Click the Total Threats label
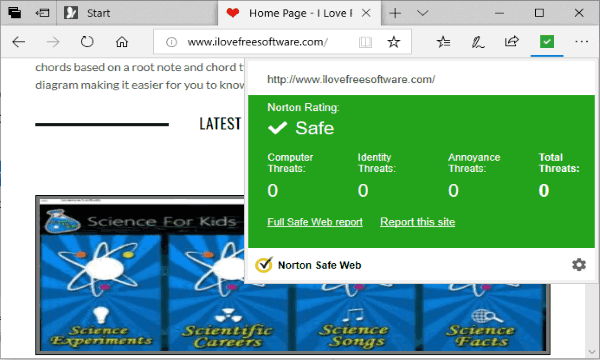This screenshot has height=360, width=600. tap(559, 163)
